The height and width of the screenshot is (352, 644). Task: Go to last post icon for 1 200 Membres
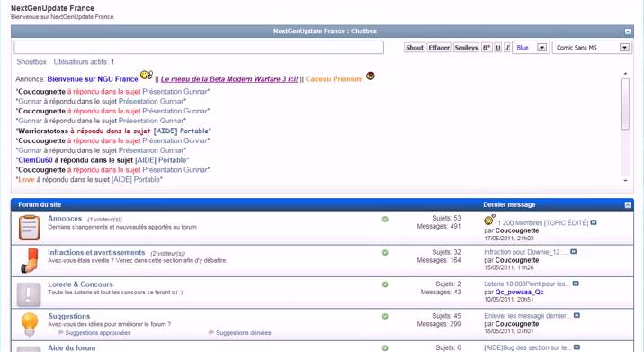[x=594, y=222]
